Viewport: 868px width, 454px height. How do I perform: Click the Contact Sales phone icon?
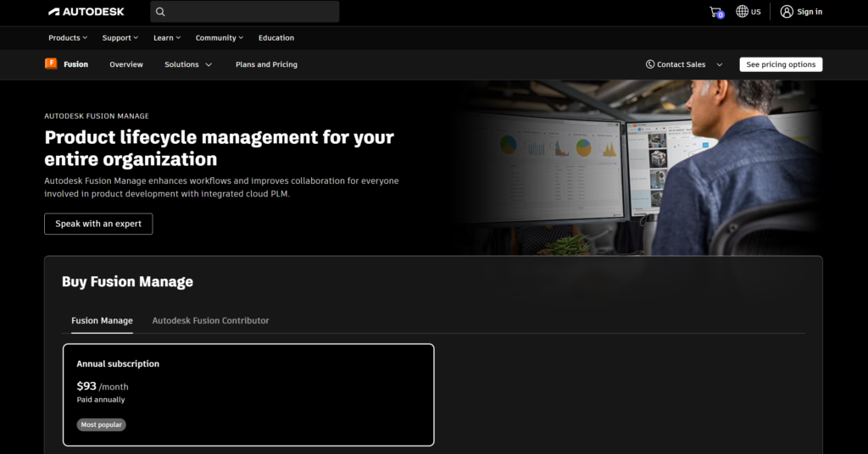[650, 64]
